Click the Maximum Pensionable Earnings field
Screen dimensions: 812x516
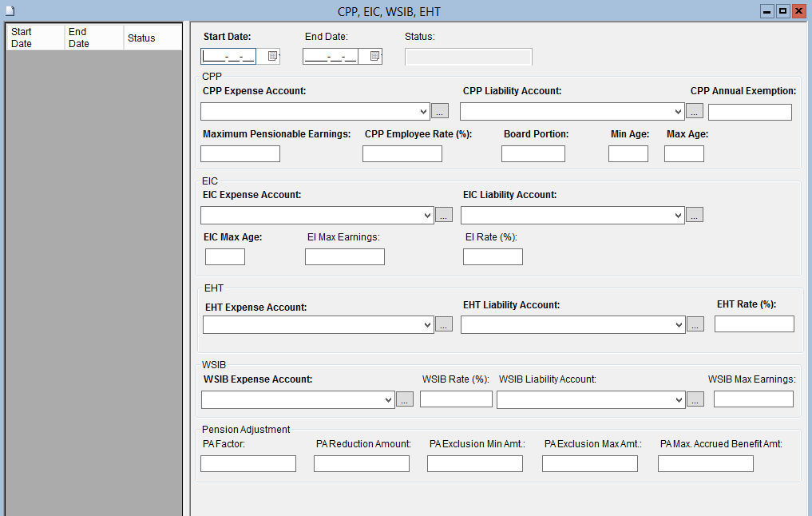pos(240,153)
